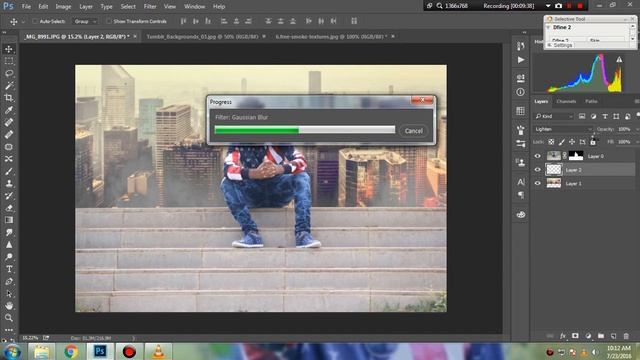Open the Paragraph panel icon
Image resolution: width=640 pixels, height=360 pixels.
tap(521, 195)
